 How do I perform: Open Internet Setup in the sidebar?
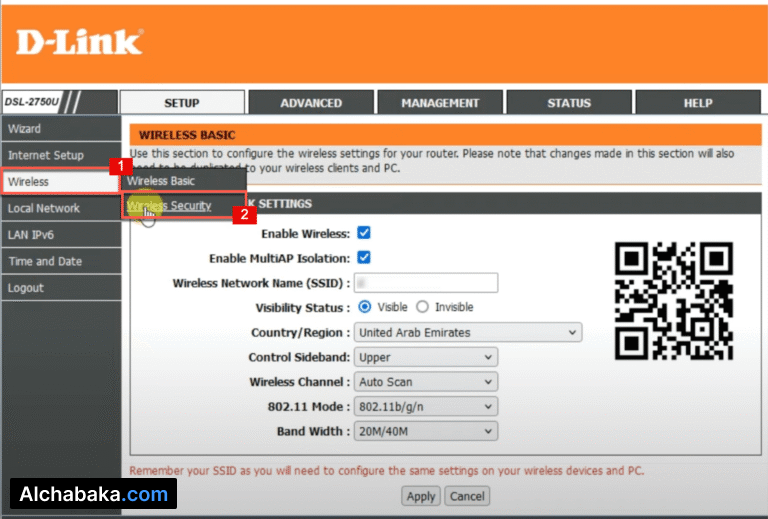click(61, 155)
